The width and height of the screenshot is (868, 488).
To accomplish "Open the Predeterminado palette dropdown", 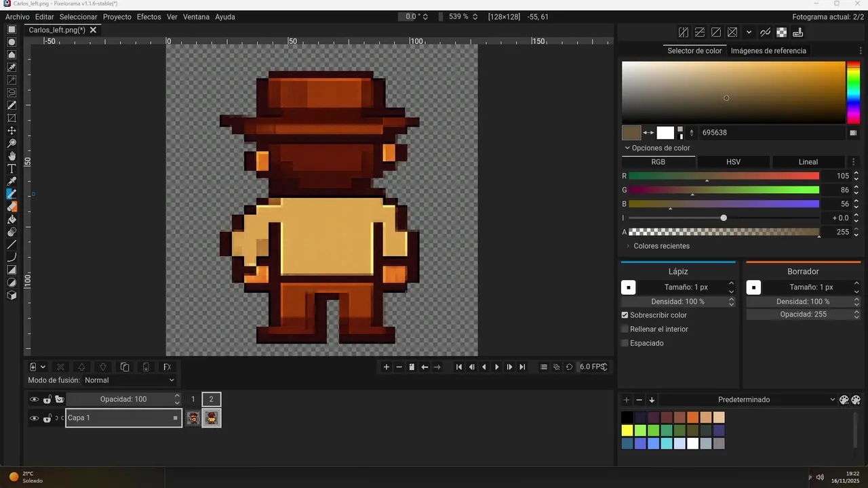I will coord(749,400).
